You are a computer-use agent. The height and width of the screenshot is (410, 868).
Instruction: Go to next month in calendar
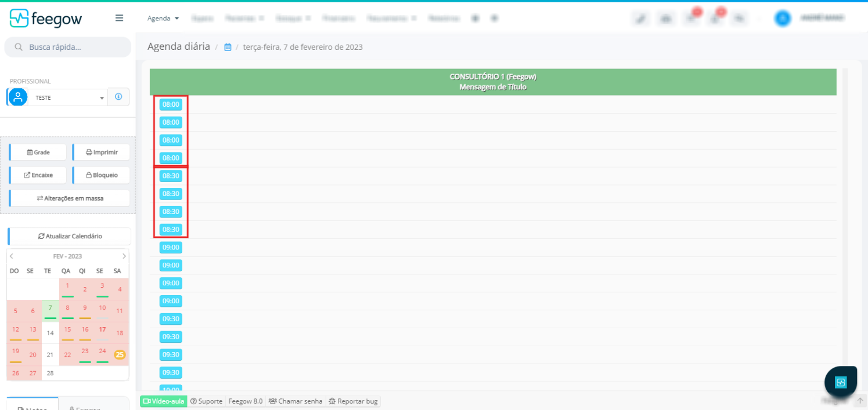(124, 256)
